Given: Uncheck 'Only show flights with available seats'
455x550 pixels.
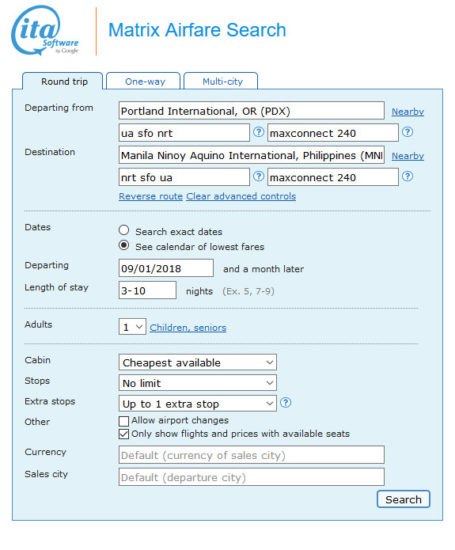Looking at the screenshot, I should [x=123, y=434].
